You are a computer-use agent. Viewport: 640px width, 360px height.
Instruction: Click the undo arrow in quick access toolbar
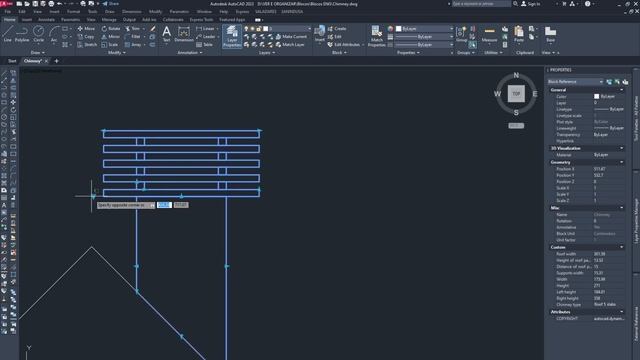[x=60, y=4]
